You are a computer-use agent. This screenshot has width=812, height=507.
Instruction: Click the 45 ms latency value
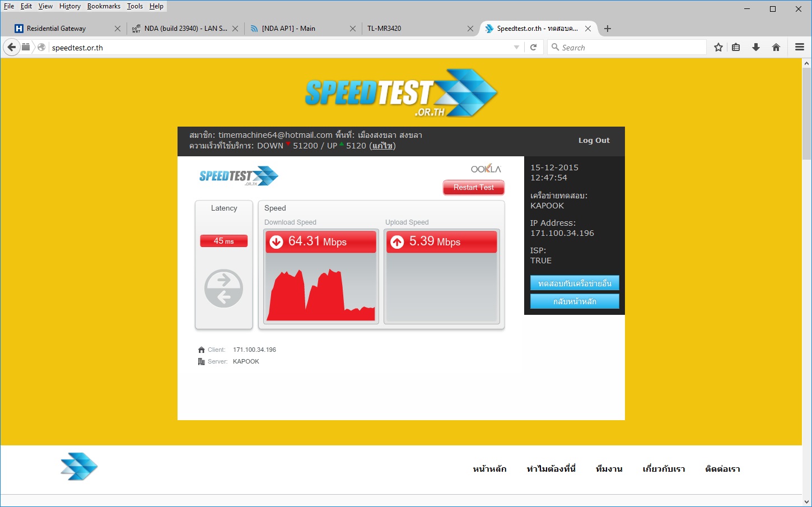coord(224,241)
